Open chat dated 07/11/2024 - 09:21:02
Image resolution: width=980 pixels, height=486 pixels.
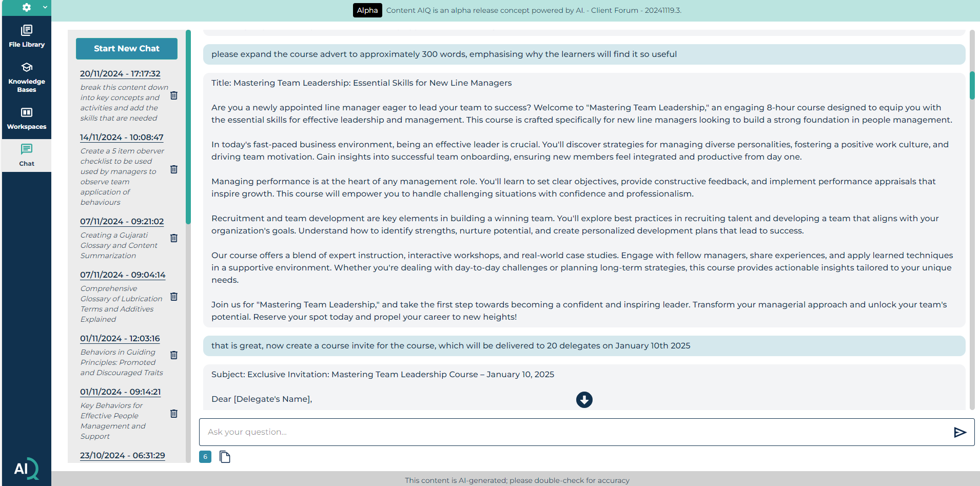coord(122,222)
